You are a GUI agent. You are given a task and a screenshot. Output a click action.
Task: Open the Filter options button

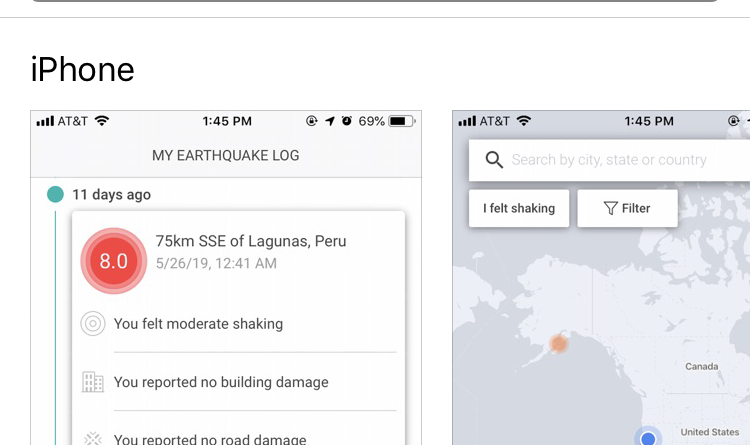point(627,208)
